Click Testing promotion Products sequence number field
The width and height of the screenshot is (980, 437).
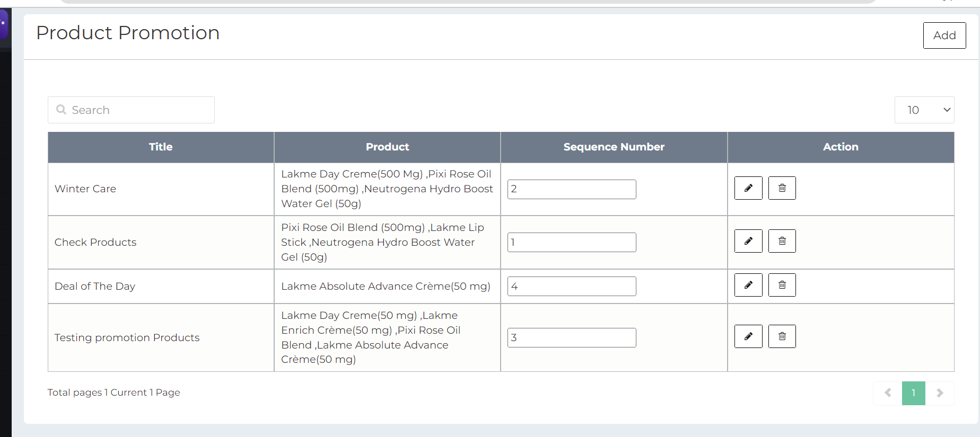click(x=571, y=337)
